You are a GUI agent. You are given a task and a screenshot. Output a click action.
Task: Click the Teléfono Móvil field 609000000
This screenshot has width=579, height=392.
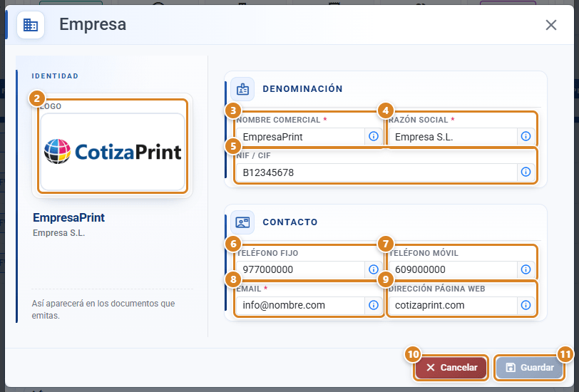(x=453, y=270)
